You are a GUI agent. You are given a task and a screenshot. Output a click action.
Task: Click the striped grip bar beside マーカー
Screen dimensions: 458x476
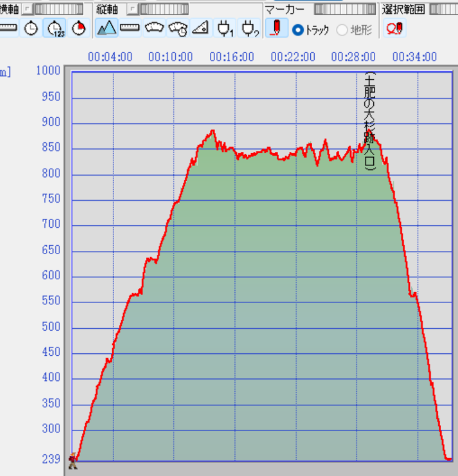tap(345, 9)
